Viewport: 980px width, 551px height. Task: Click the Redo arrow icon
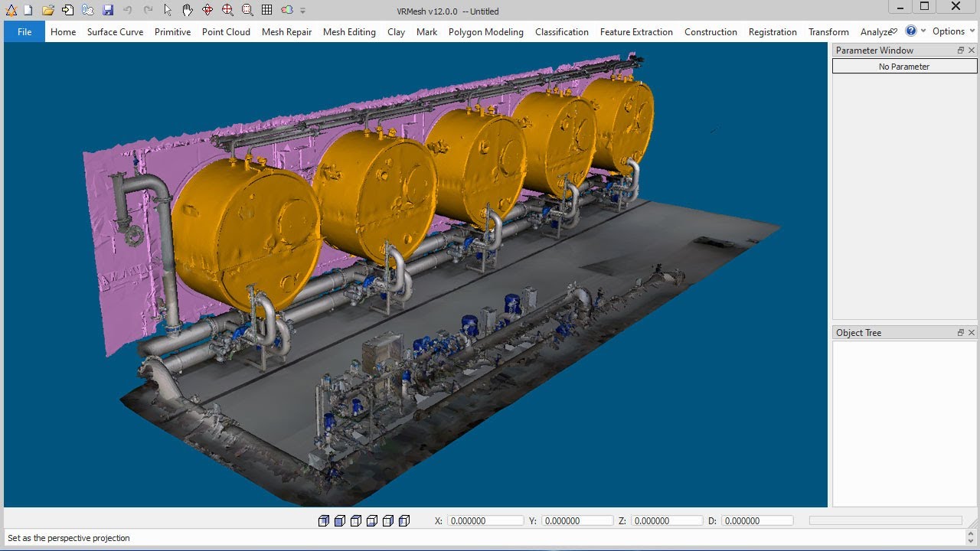click(148, 10)
